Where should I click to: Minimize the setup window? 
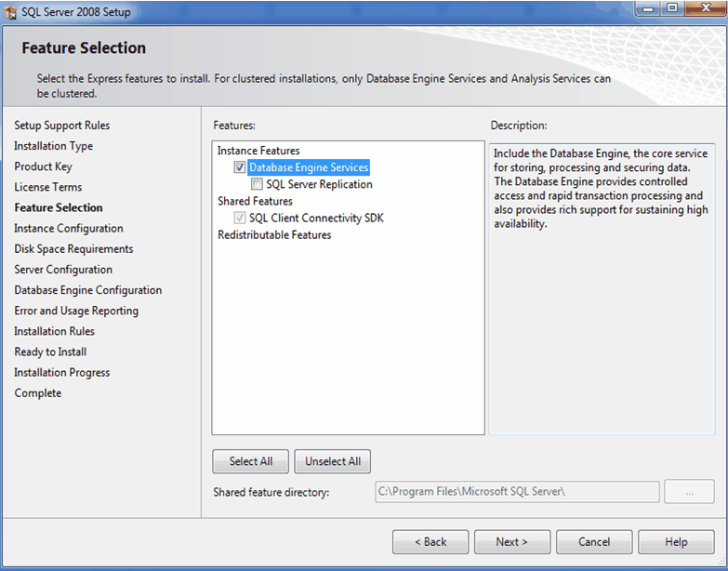(x=648, y=7)
